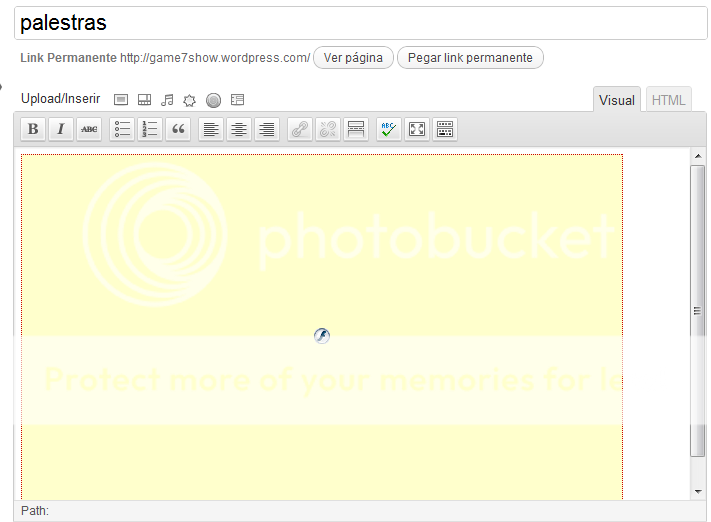Insert a numbered list

tap(150, 129)
